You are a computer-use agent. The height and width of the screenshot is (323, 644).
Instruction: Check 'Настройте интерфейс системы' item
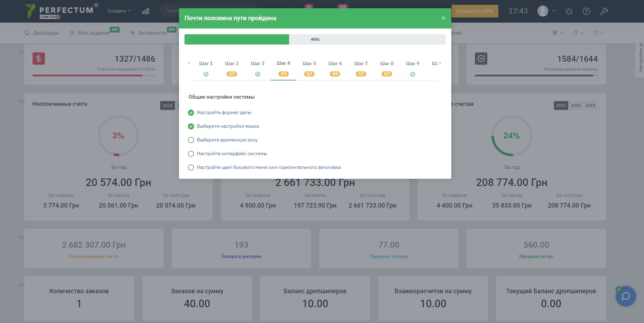191,154
